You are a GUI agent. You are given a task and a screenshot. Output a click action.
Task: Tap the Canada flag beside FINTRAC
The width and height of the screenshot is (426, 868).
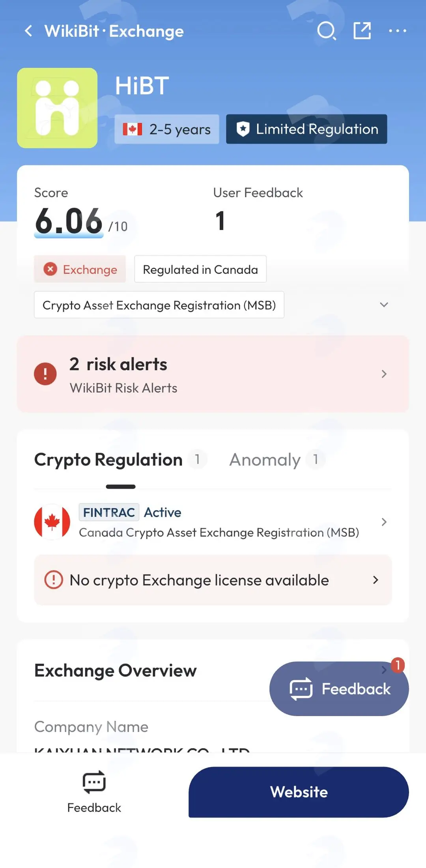[52, 522]
